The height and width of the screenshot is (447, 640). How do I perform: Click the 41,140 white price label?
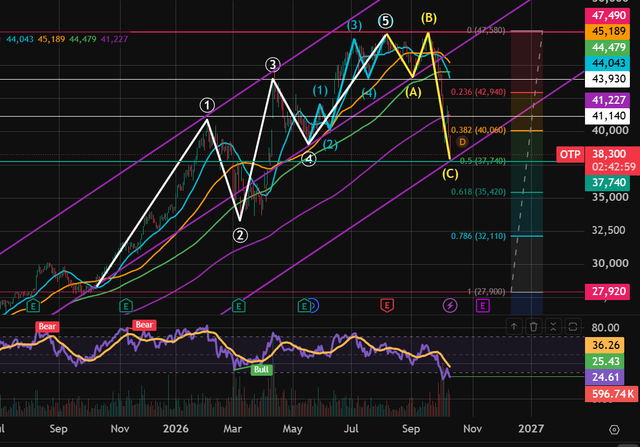(x=609, y=116)
